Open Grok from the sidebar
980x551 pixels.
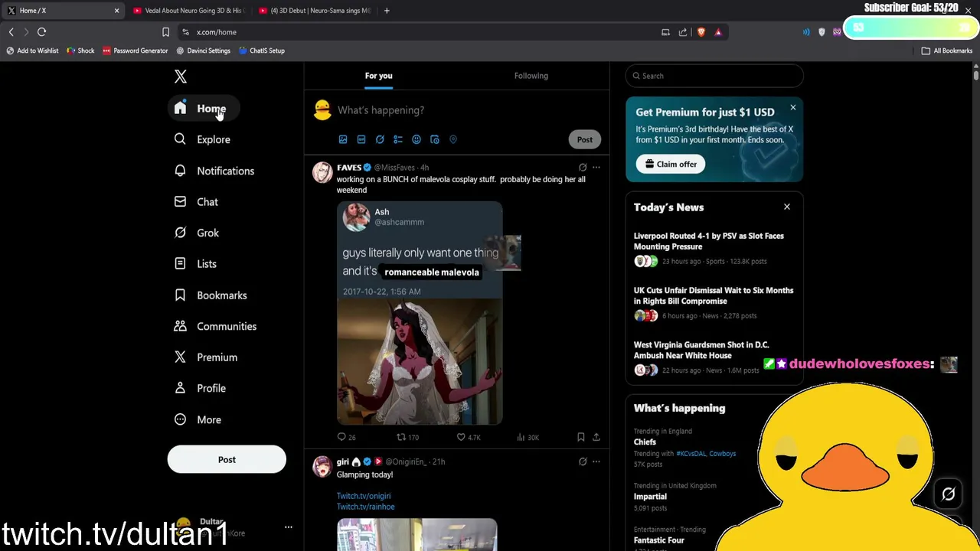click(x=197, y=233)
